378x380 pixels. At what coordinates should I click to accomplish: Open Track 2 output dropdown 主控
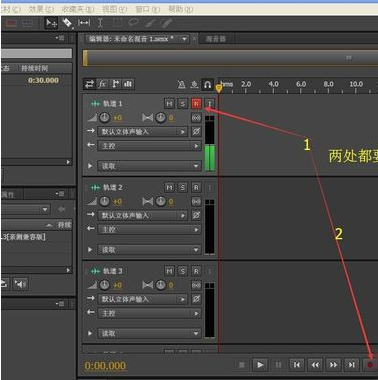pyautogui.click(x=149, y=229)
